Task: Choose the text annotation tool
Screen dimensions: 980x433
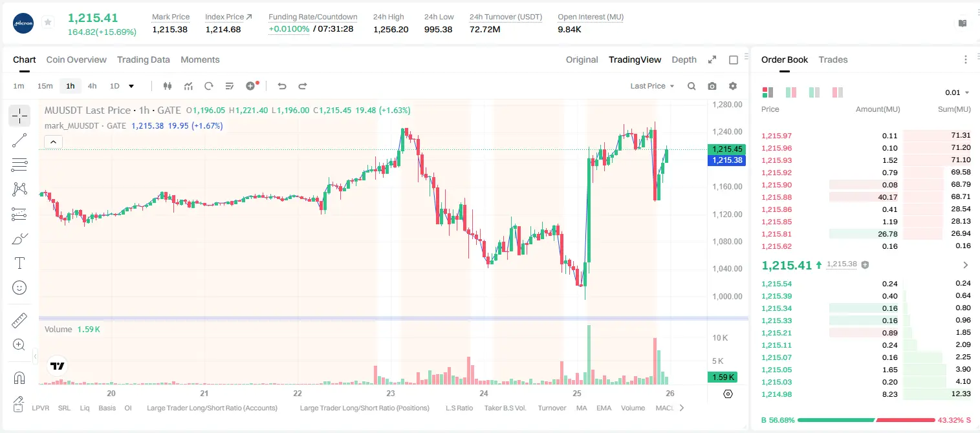Action: (19, 263)
